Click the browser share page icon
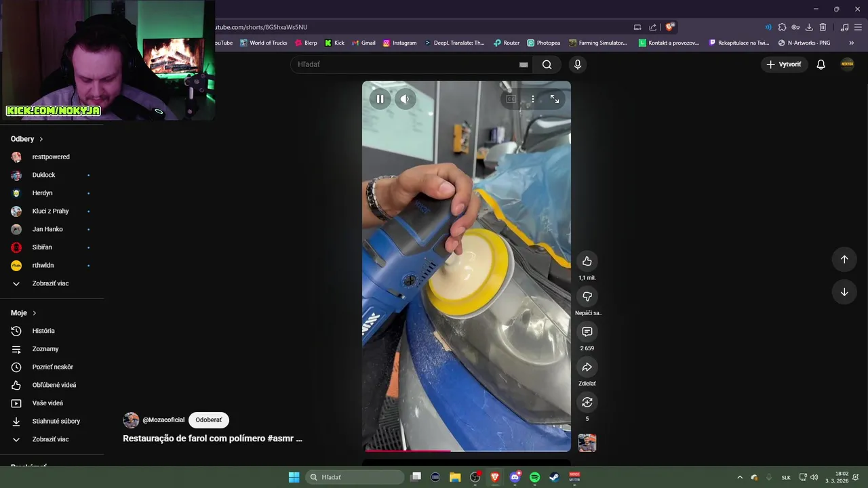 click(652, 27)
